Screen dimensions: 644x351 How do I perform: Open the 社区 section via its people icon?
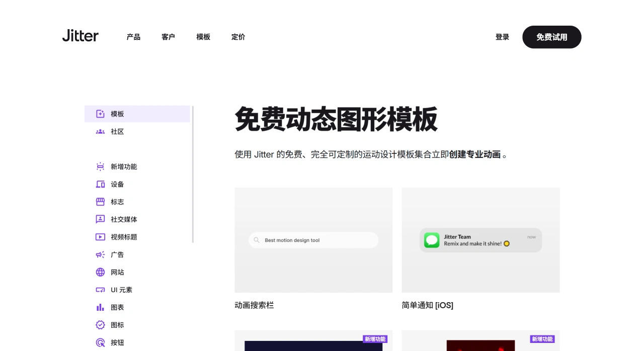(x=100, y=131)
